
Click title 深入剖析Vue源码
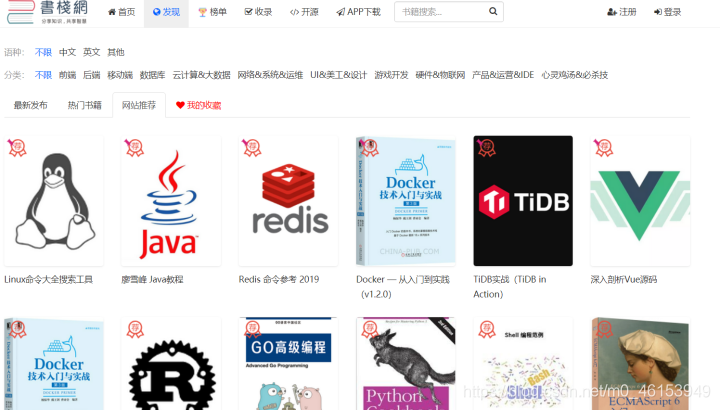tap(624, 279)
